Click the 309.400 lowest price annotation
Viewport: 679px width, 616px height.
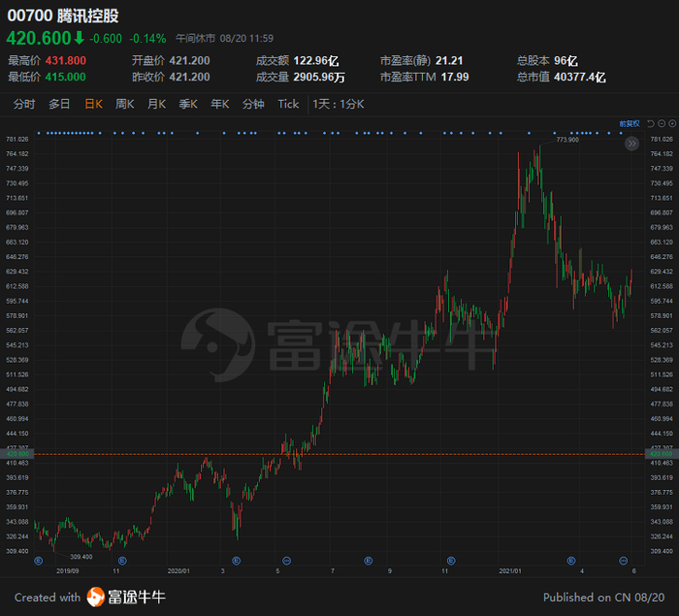tap(81, 557)
